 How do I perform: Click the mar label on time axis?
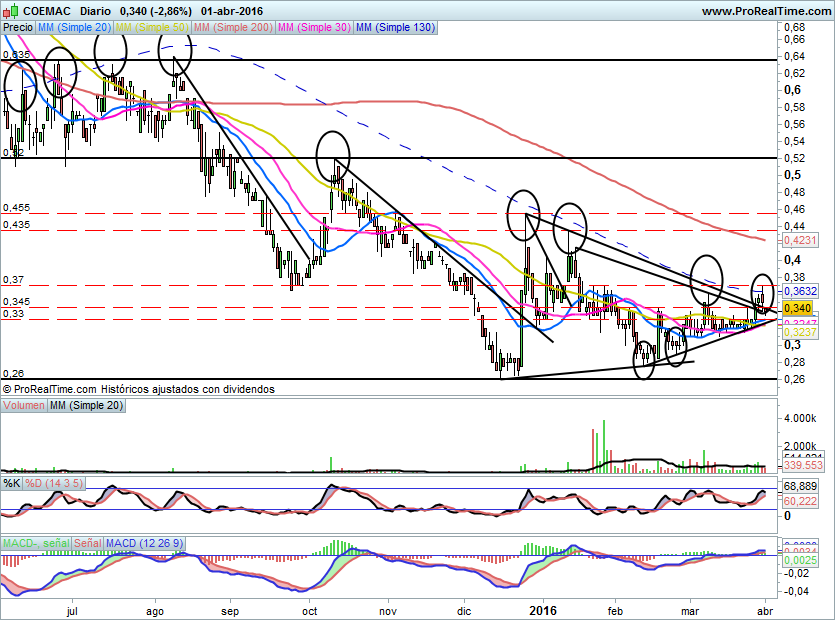[x=691, y=611]
